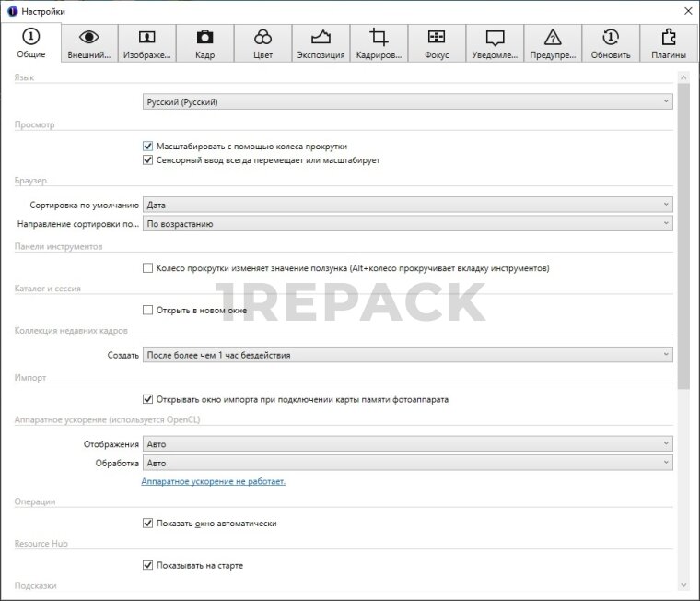Go to the Обновить tab

click(611, 43)
